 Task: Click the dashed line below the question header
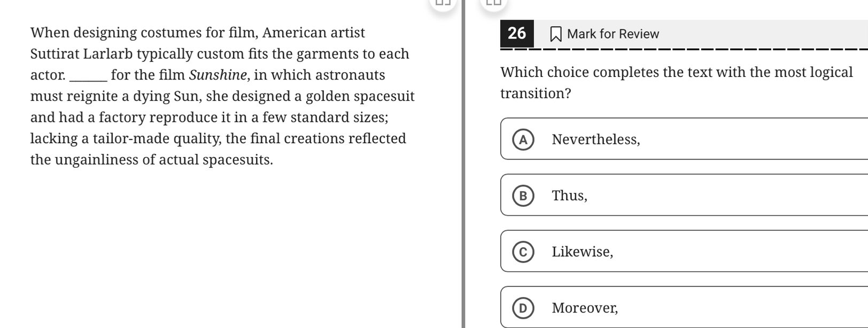tap(684, 49)
